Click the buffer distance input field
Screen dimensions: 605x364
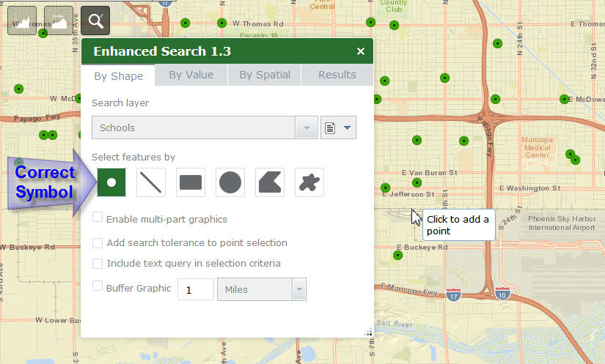point(195,290)
